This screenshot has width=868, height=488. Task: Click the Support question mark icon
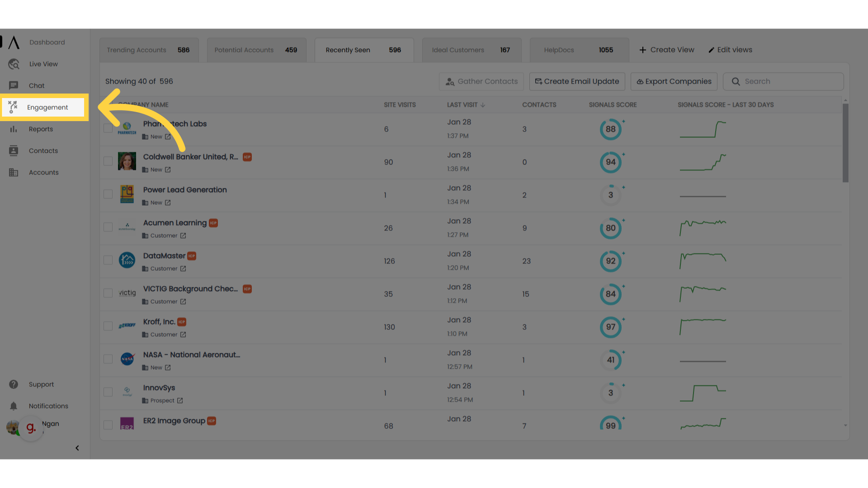pos(14,385)
